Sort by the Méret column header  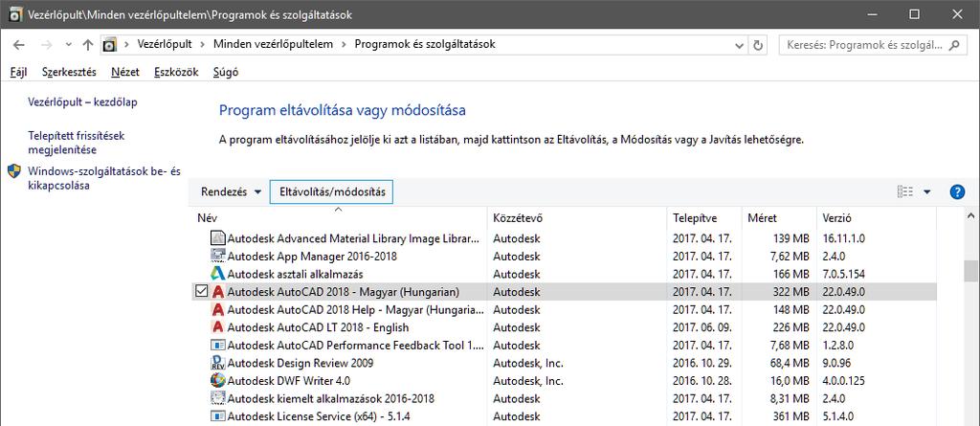pyautogui.click(x=779, y=218)
